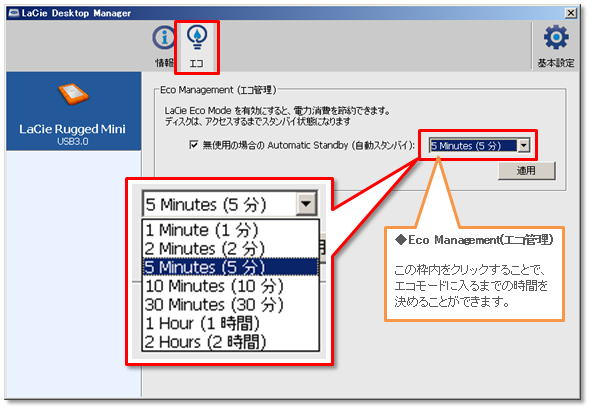
Task: Click the LaCie Desktop Manager title icon
Action: coord(14,13)
